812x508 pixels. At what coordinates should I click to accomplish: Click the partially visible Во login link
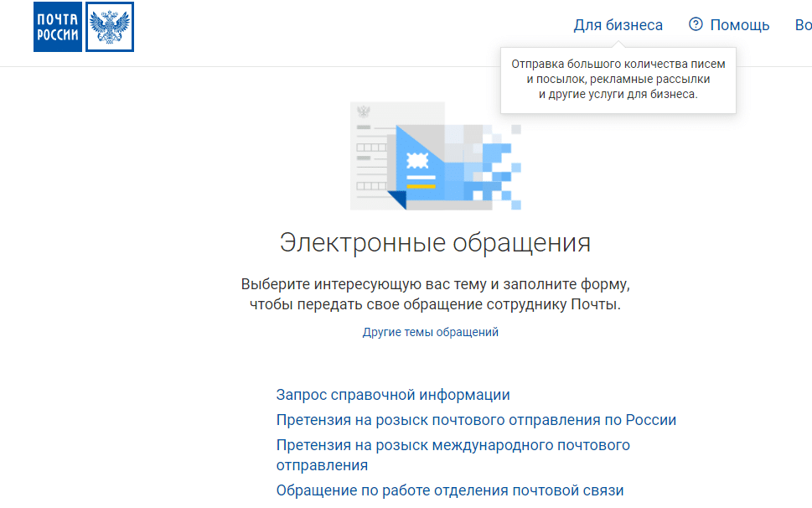point(802,25)
